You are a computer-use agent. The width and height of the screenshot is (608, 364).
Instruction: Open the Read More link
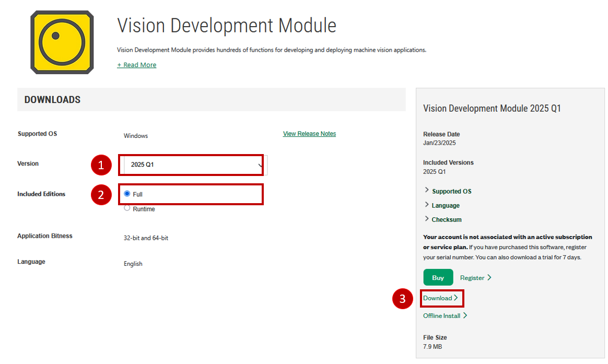136,65
